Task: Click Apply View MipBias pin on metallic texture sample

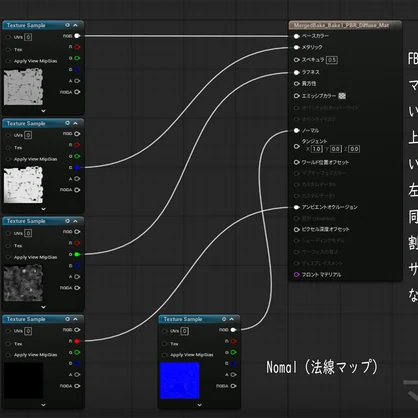Action: [x=8, y=159]
